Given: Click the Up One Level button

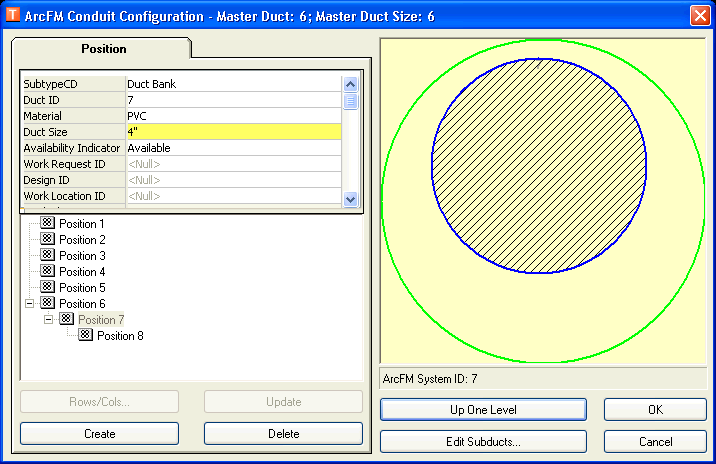Looking at the screenshot, I should 483,410.
